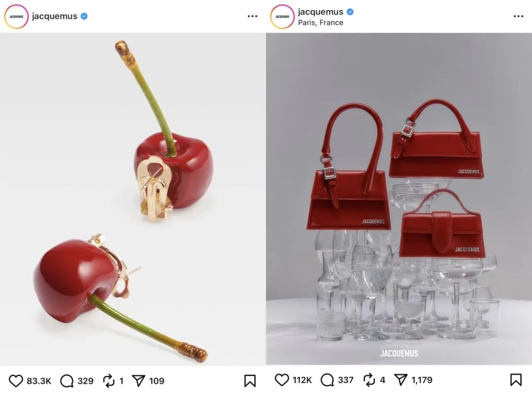The height and width of the screenshot is (393, 532).
Task: Repost the red handbags post
Action: (x=369, y=380)
